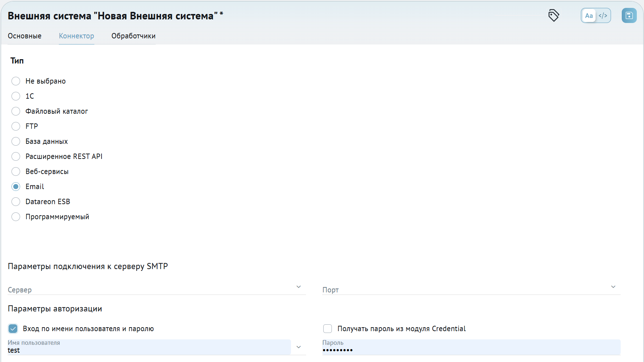Select the Файловый каталог radio option

point(16,111)
